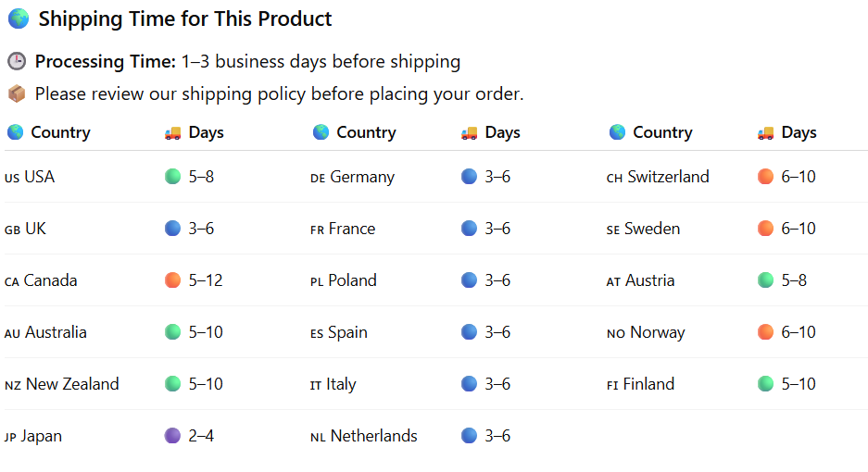Click the globe icon in the middle Country header
Image resolution: width=868 pixels, height=472 pixels.
[x=321, y=132]
